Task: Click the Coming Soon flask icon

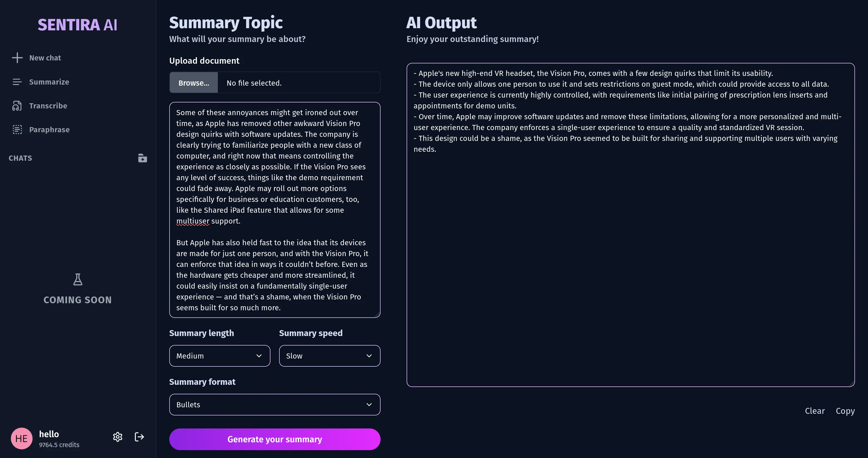Action: pyautogui.click(x=78, y=279)
